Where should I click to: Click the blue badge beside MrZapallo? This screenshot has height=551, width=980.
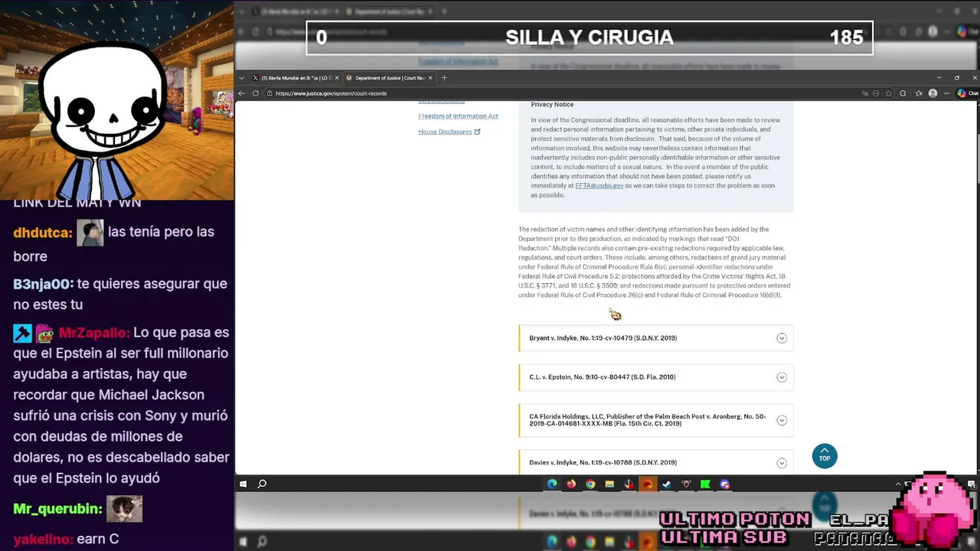tap(22, 334)
